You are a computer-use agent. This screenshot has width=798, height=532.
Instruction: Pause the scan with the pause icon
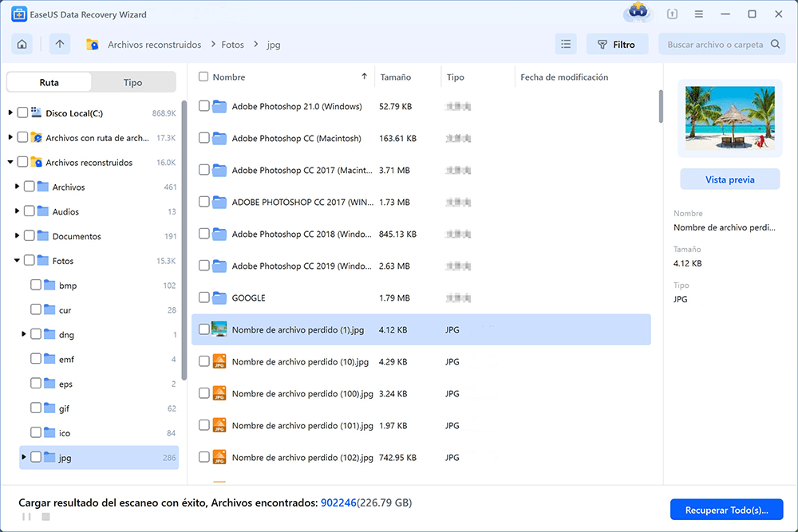[x=26, y=517]
